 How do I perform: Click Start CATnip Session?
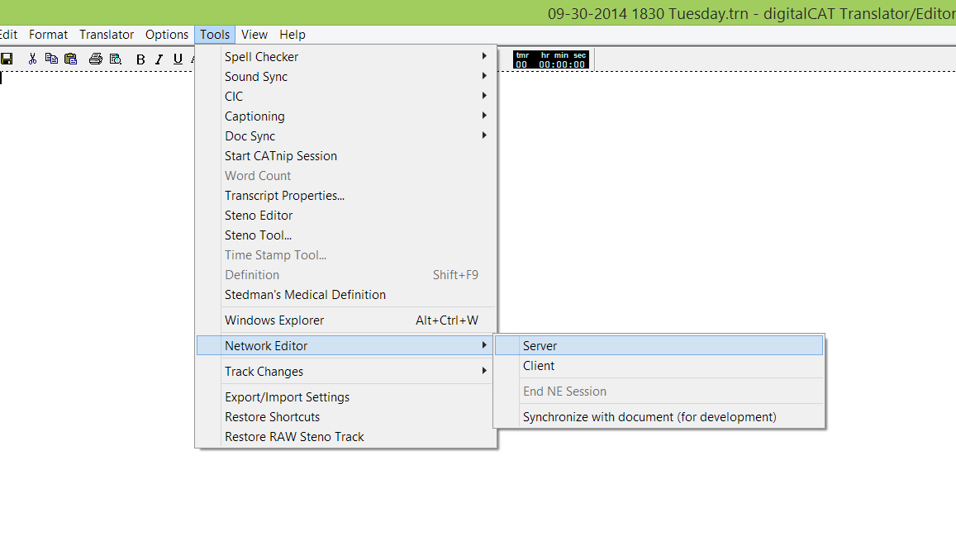281,156
